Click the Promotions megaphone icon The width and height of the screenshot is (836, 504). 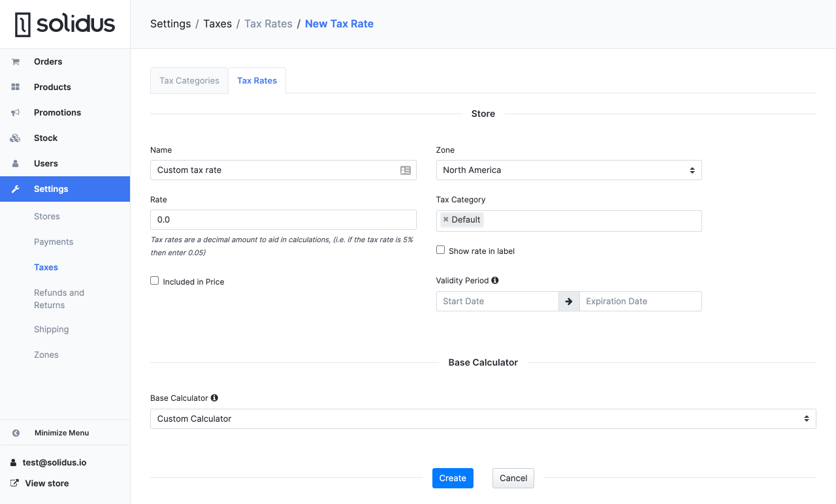click(x=15, y=113)
